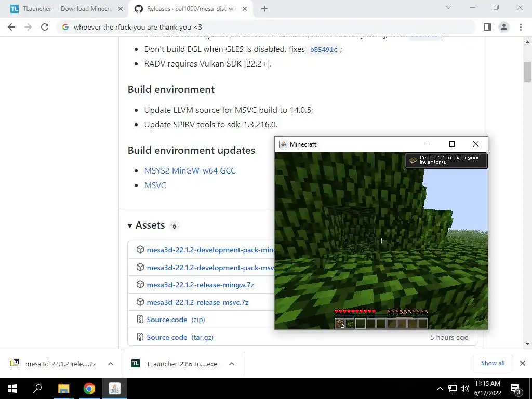Select the highlighted third hotbar slot
Image resolution: width=532 pixels, height=399 pixels.
click(361, 323)
